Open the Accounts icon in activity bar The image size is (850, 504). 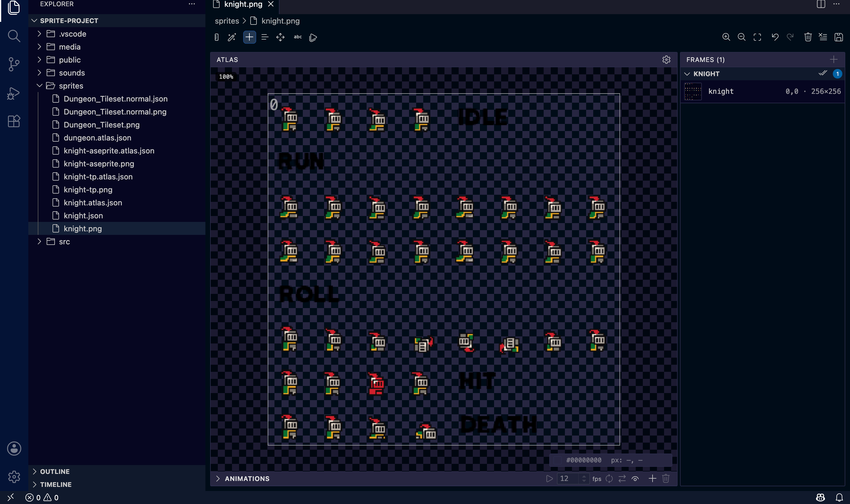coord(14,449)
